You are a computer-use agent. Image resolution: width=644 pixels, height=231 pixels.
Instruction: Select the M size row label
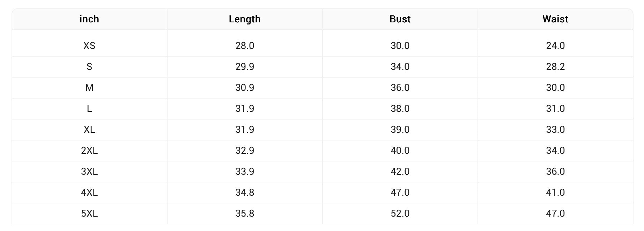89,88
